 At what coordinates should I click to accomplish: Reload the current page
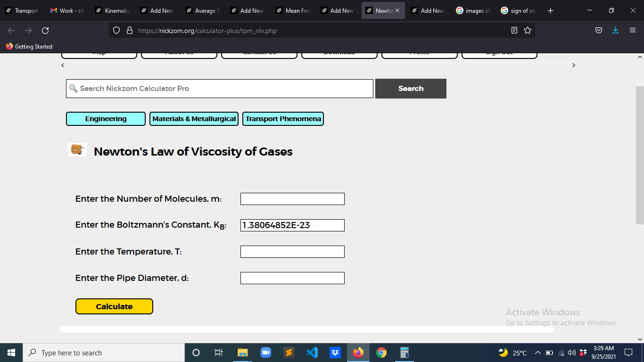pos(45,31)
